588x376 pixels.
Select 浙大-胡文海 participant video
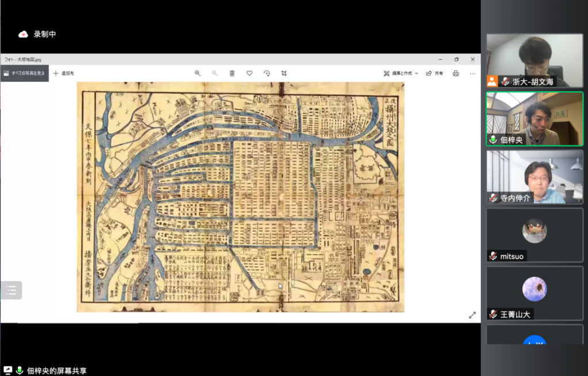534,60
